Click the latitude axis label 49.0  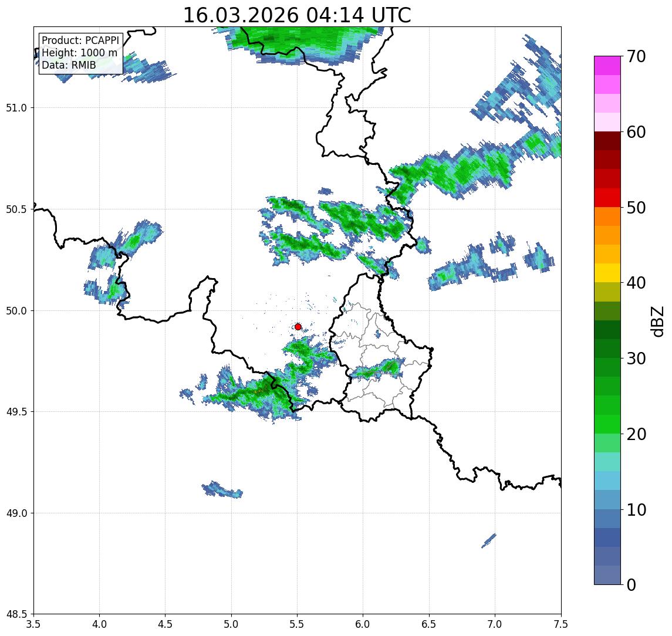16,513
